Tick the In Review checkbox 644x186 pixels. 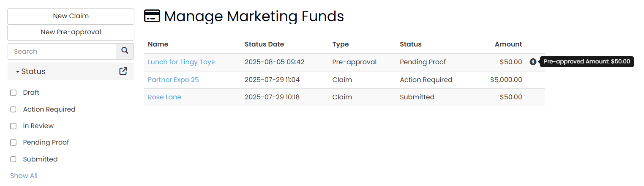14,126
